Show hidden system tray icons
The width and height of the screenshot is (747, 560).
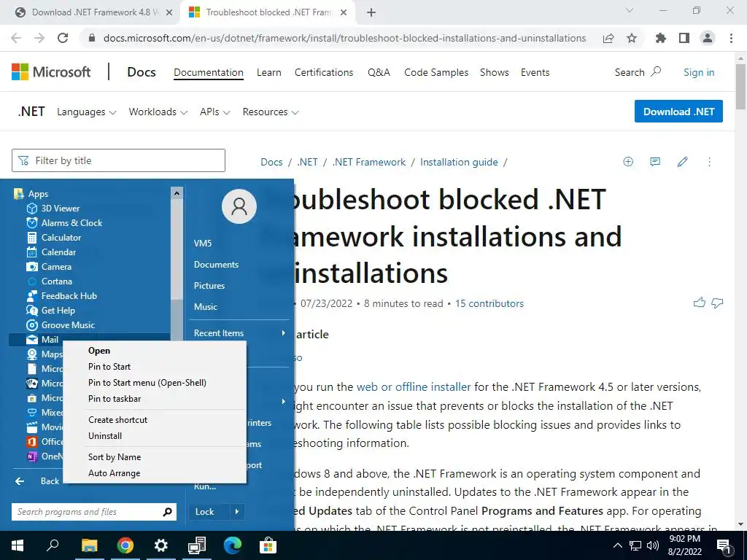(x=617, y=545)
